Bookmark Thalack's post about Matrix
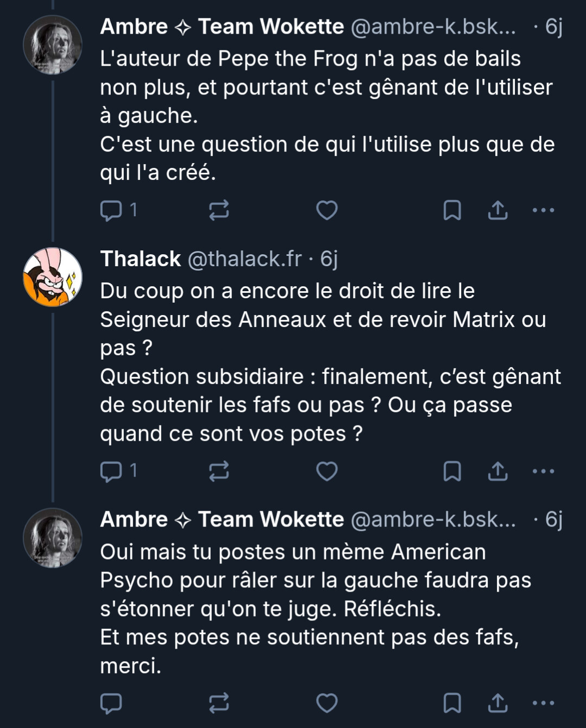The image size is (586, 728). pyautogui.click(x=452, y=471)
